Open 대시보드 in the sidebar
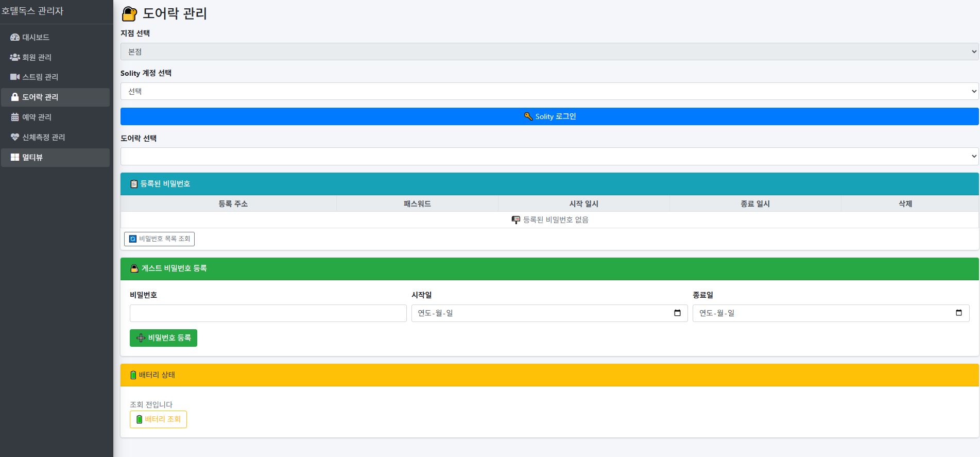Viewport: 980px width, 457px height. 55,37
